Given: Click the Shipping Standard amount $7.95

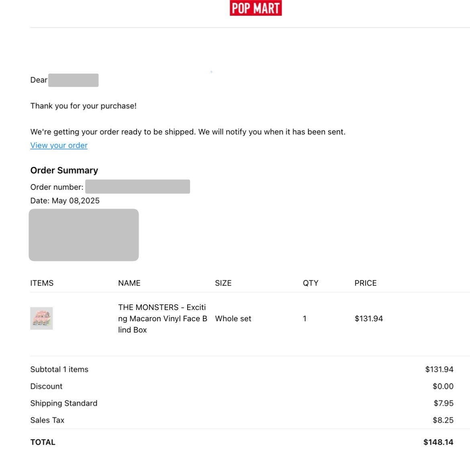Looking at the screenshot, I should tap(443, 403).
